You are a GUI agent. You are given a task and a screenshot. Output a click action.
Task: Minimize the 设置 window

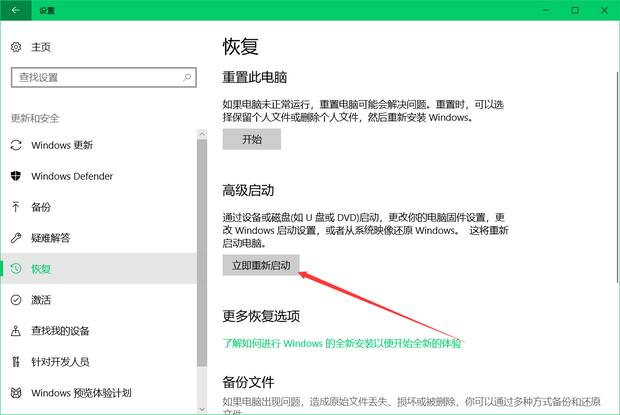(x=546, y=10)
